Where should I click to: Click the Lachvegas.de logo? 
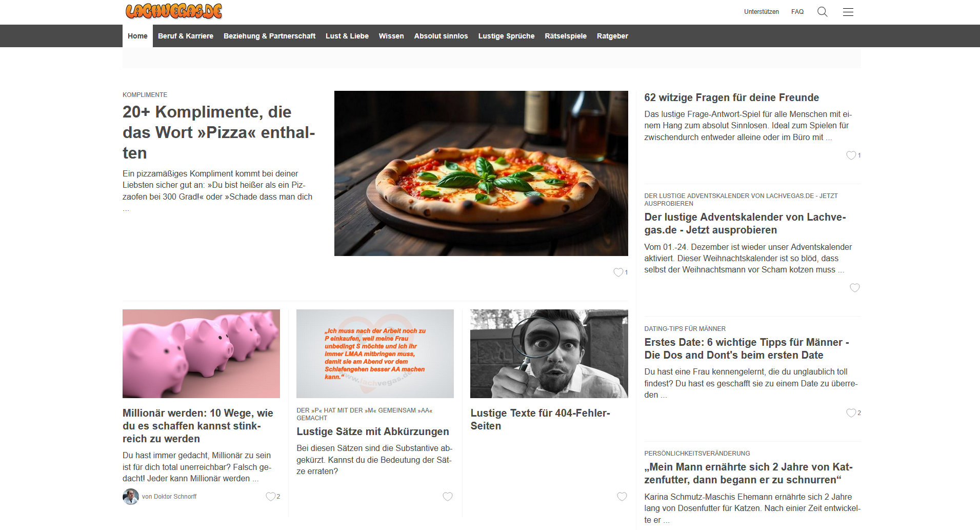click(x=174, y=11)
